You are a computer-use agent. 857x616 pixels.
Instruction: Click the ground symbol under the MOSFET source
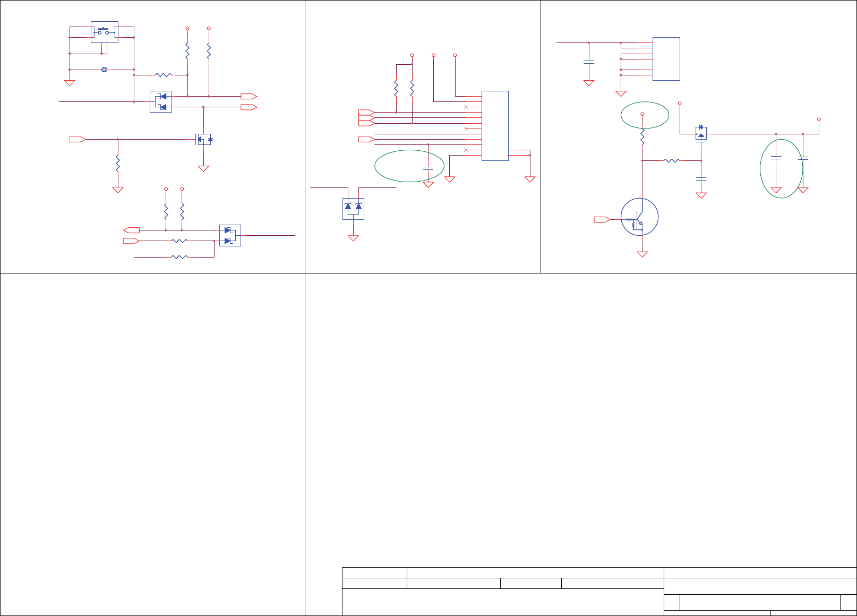[203, 168]
